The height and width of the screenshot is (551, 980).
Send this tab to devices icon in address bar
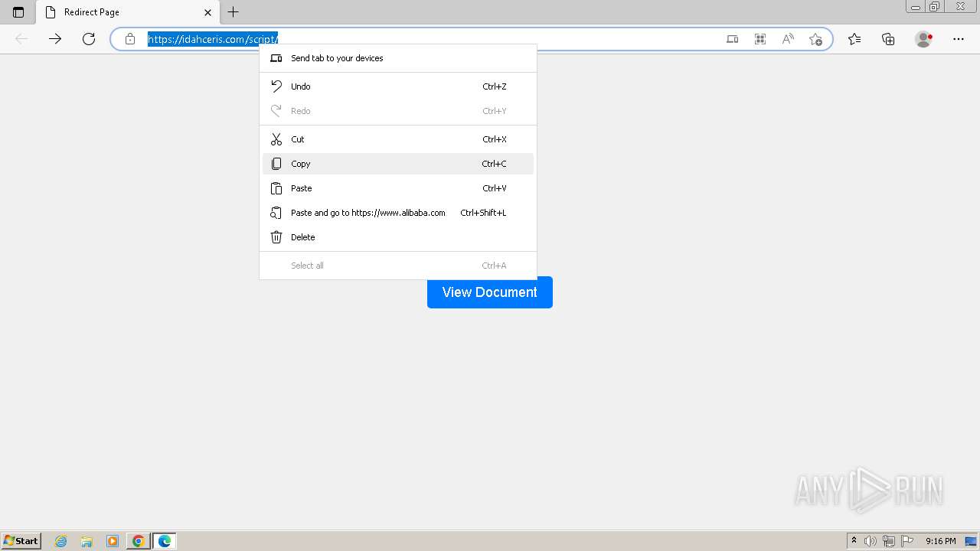click(733, 39)
